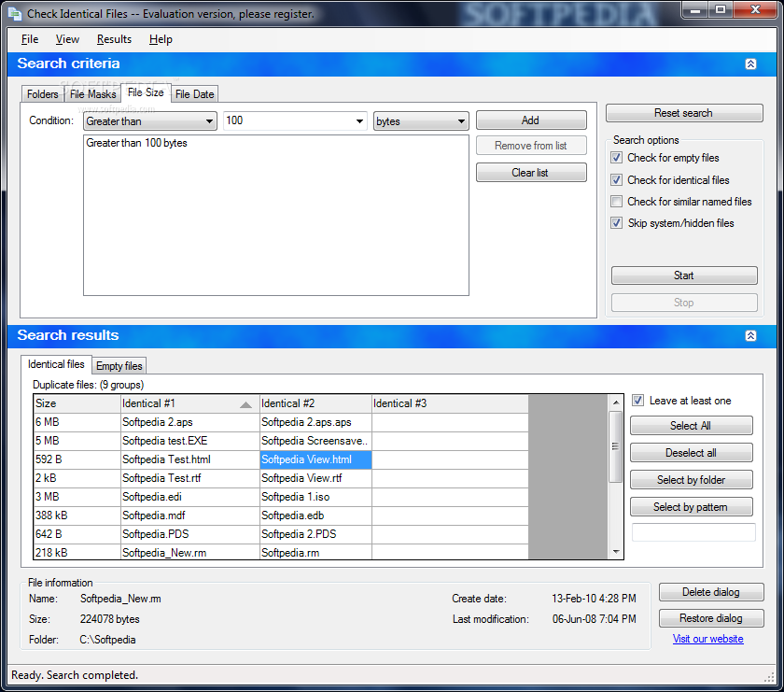Select Softpedia.edb cell
Screen dimensions: 784x692
point(315,515)
